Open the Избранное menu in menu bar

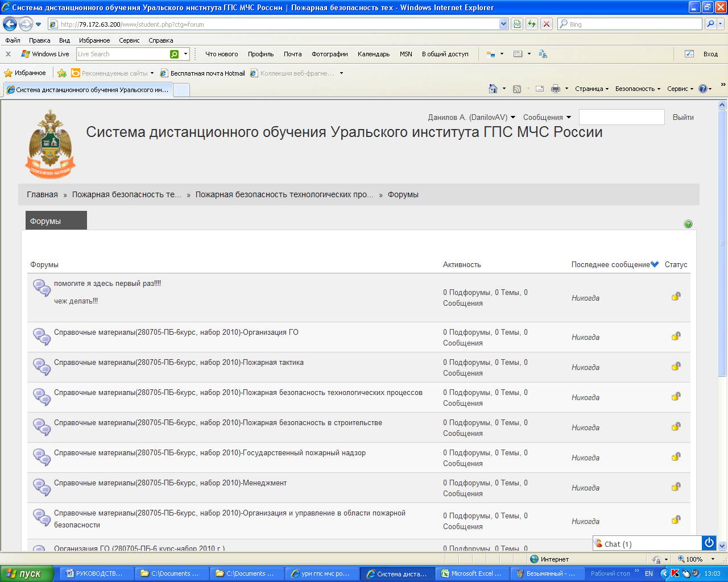pos(94,40)
